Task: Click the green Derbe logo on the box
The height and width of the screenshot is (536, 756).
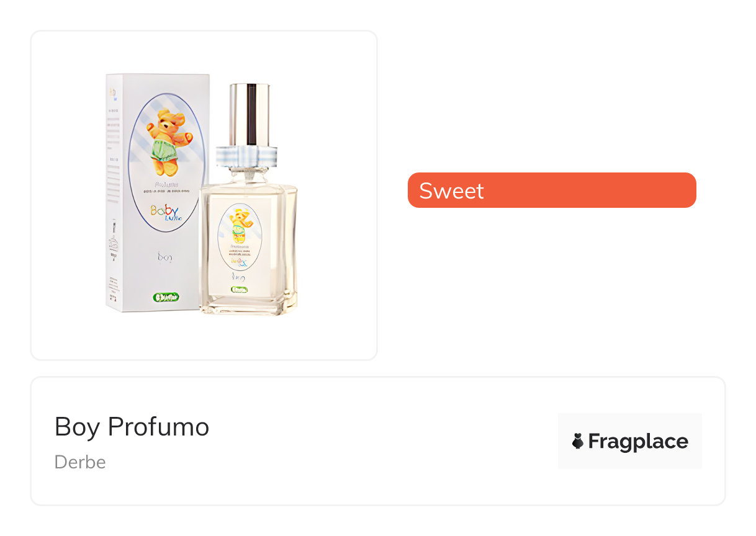Action: click(166, 297)
